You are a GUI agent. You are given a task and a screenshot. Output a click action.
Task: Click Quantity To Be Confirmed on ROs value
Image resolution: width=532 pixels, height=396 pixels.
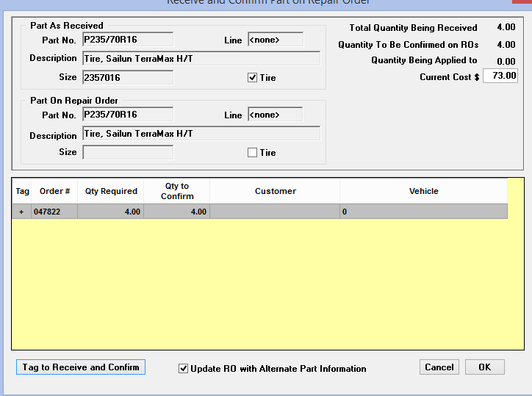point(506,45)
